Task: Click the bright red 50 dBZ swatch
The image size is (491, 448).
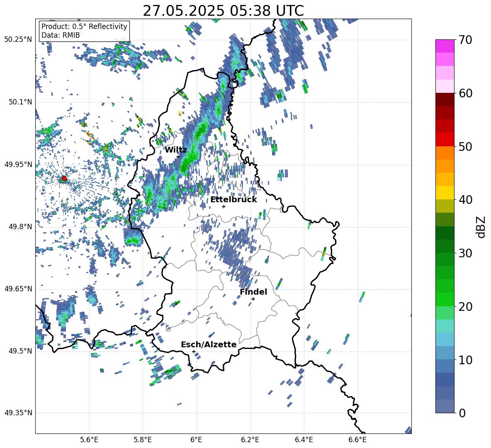Action: tap(445, 140)
